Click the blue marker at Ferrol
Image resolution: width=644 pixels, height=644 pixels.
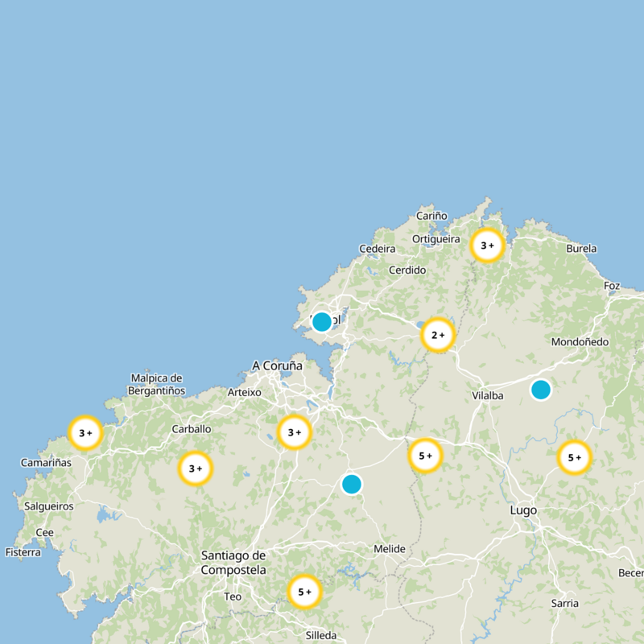pyautogui.click(x=321, y=321)
